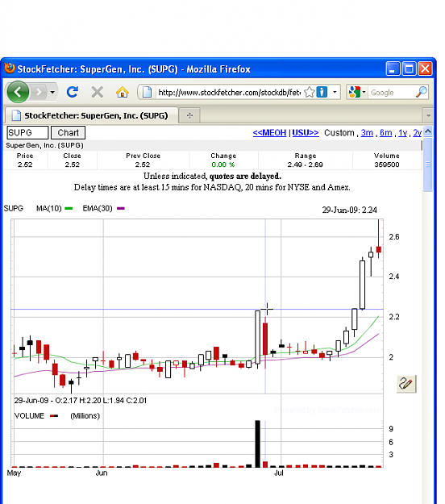Click the '29-Jun-09: 2.24' readout
The height and width of the screenshot is (504, 445).
[350, 210]
